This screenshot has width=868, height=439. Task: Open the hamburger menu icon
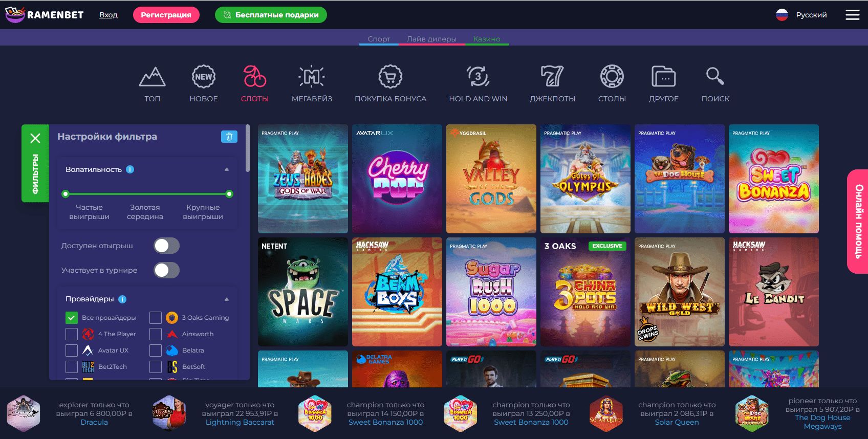[x=852, y=15]
